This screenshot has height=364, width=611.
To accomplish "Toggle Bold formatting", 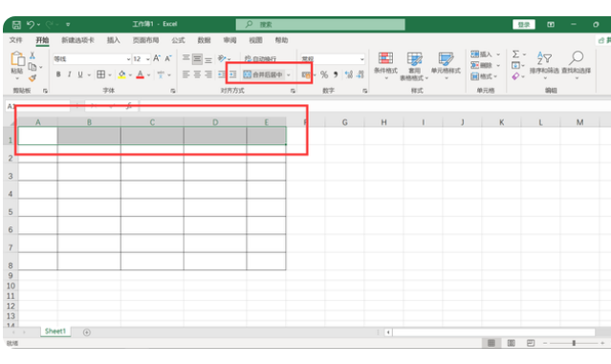I will coord(58,75).
